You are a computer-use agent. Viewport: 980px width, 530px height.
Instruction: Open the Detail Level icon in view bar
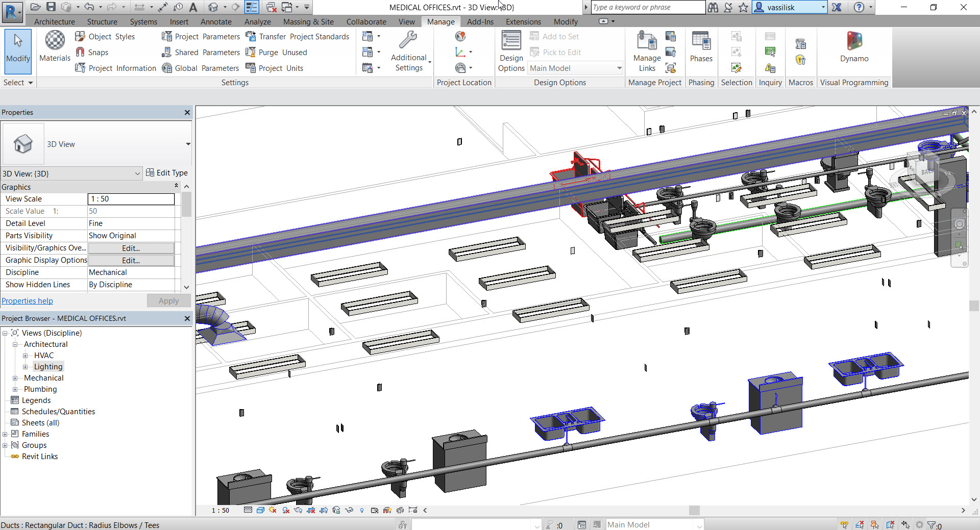(248, 510)
